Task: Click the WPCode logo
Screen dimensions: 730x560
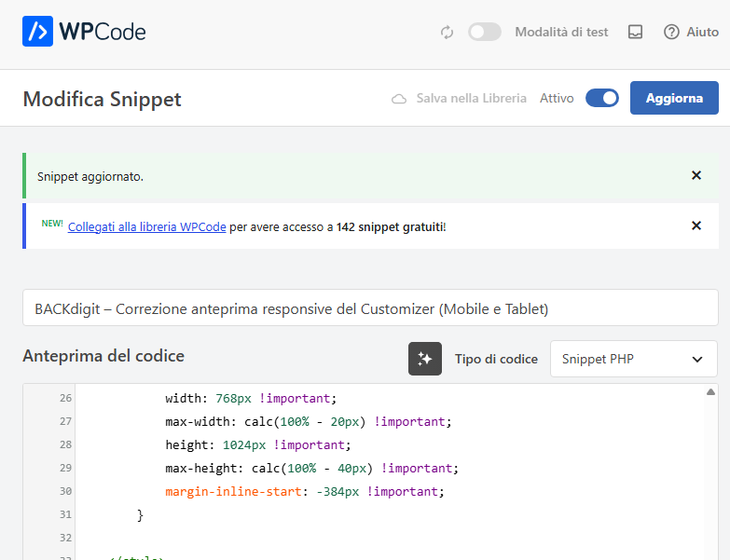Action: 84,32
